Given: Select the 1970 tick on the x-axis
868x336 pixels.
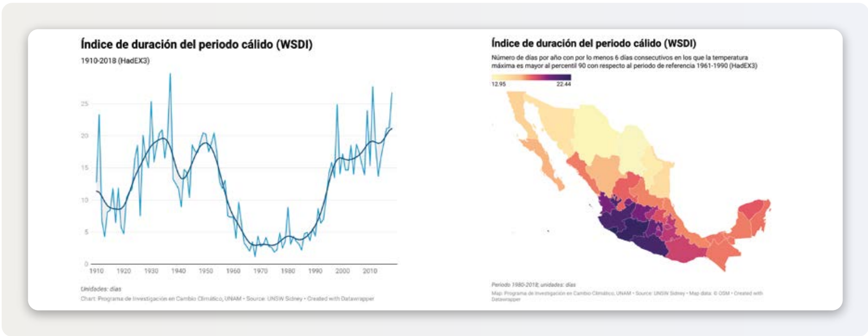Looking at the screenshot, I should pyautogui.click(x=261, y=271).
